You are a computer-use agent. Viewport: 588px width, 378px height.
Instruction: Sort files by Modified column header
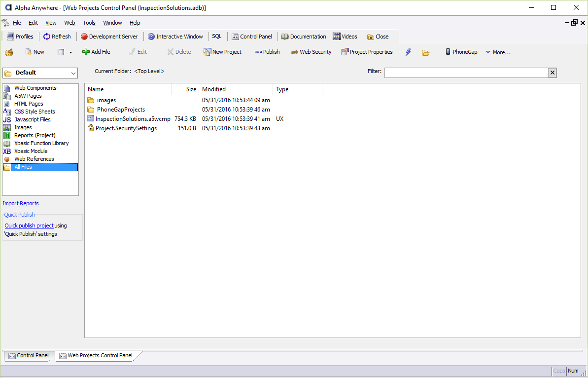(x=236, y=89)
